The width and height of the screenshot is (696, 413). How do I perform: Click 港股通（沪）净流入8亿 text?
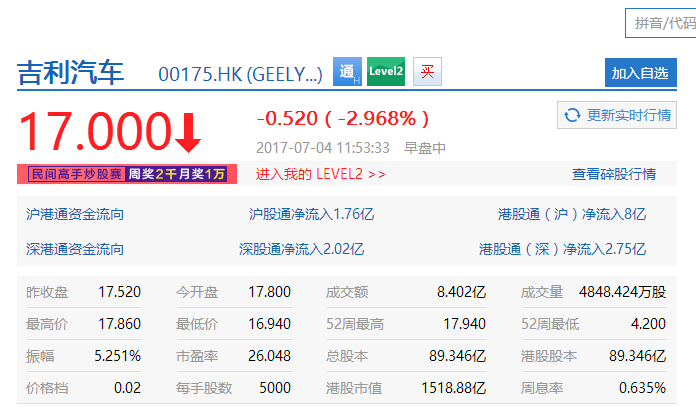tap(572, 214)
